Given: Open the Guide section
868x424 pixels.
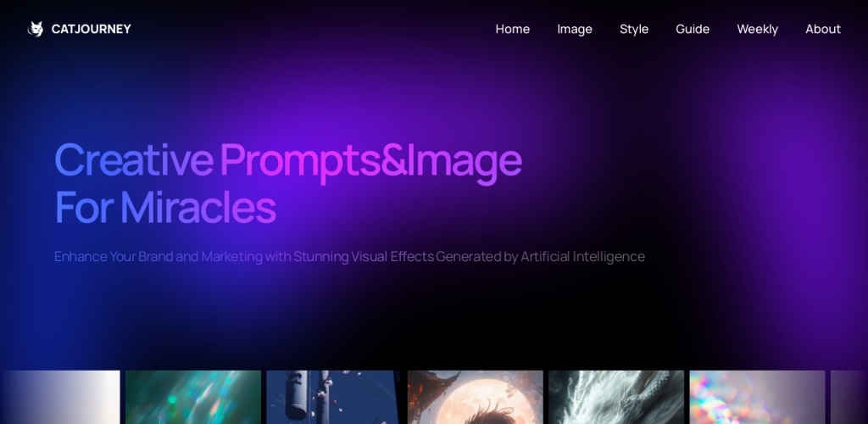Looking at the screenshot, I should coord(693,29).
